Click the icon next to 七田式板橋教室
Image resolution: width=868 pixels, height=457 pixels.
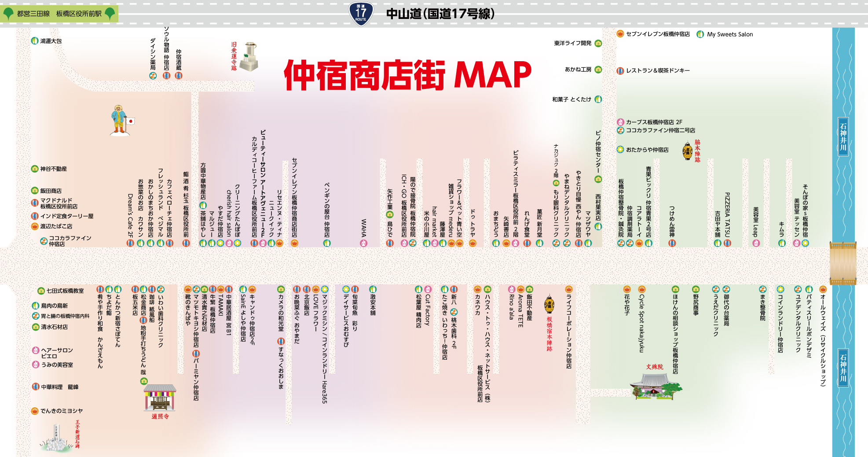click(x=41, y=291)
